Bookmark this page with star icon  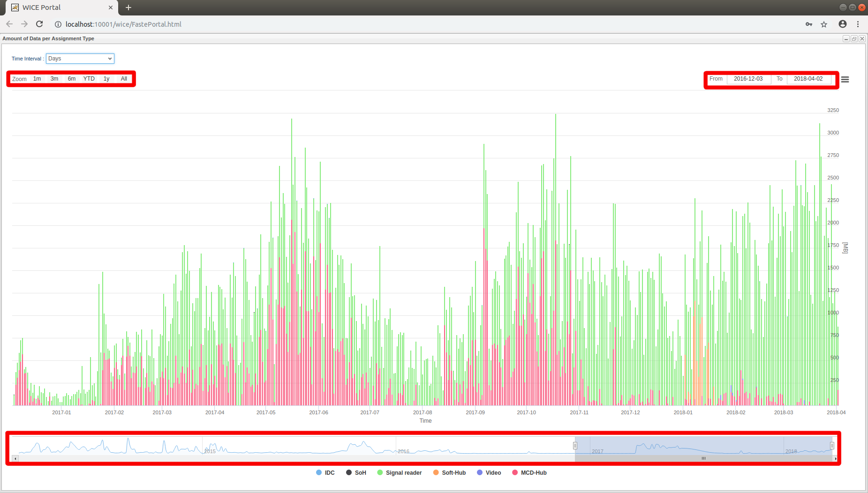tap(824, 24)
